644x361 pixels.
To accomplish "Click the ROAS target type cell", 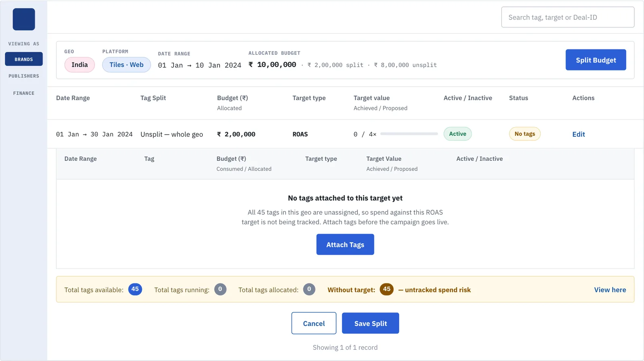I will (x=300, y=134).
